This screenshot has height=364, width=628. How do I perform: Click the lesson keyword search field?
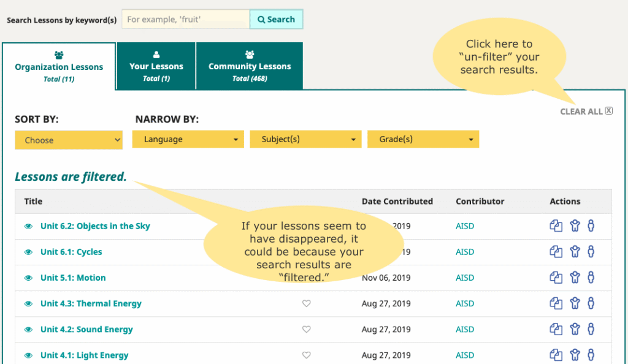point(185,20)
